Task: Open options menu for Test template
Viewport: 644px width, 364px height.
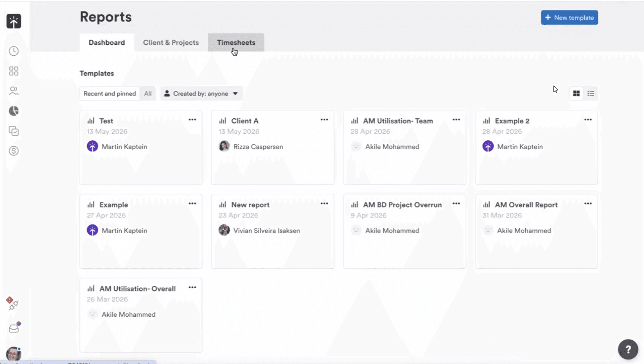Action: pyautogui.click(x=192, y=120)
